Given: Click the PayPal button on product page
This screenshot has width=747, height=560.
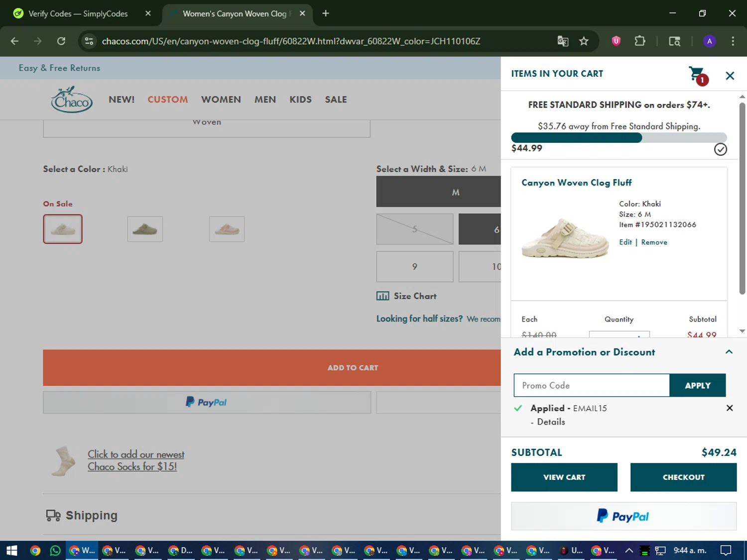Looking at the screenshot, I should 207,402.
